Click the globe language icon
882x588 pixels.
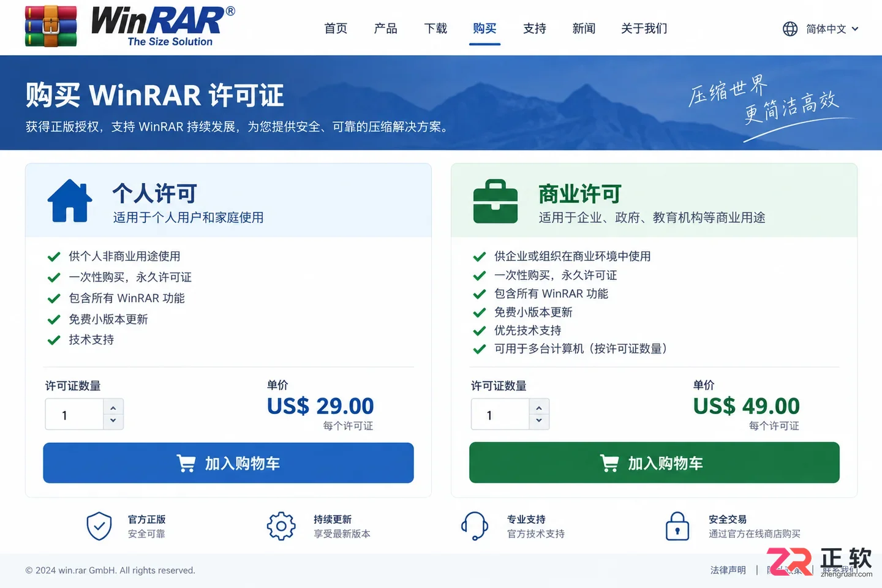790,29
